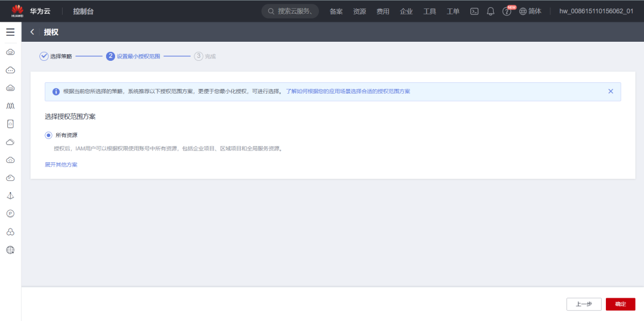Screen dimensions: 644x321
Task: Click the CloudShell terminal icon
Action: pyautogui.click(x=474, y=11)
